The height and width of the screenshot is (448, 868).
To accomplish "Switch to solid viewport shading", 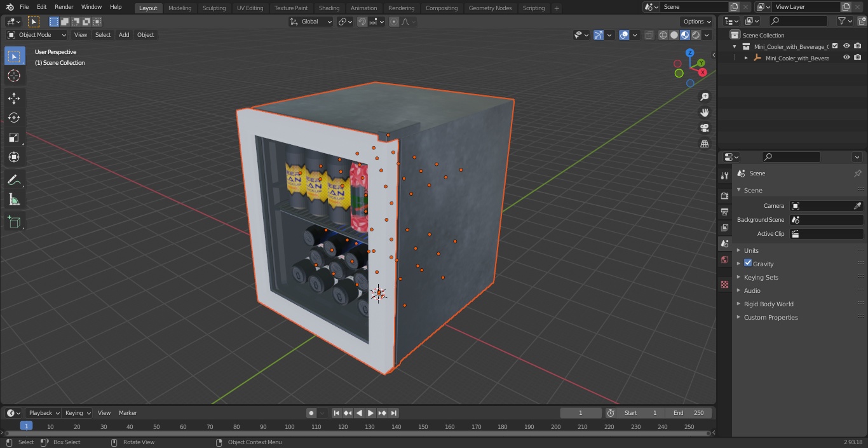I will tap(674, 35).
